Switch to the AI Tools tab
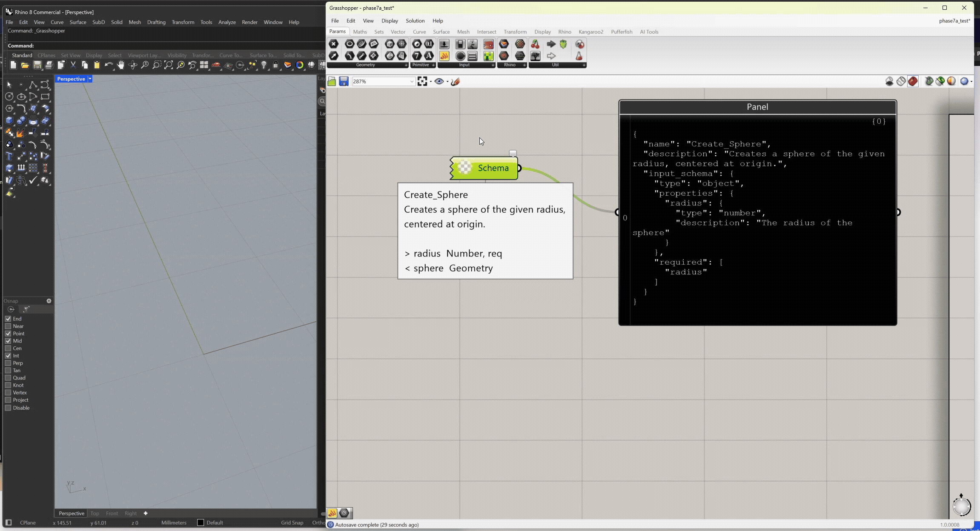Viewport: 980px width, 531px height. (649, 32)
